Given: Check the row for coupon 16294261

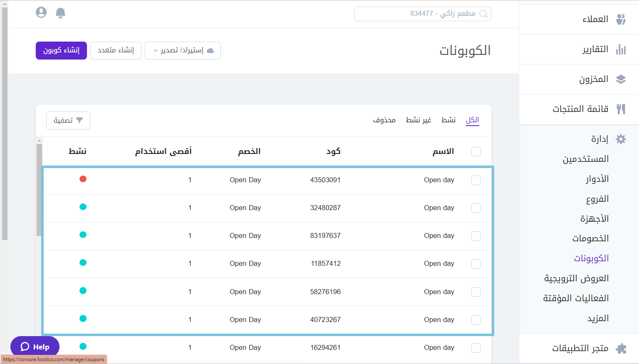Looking at the screenshot, I should tap(476, 348).
